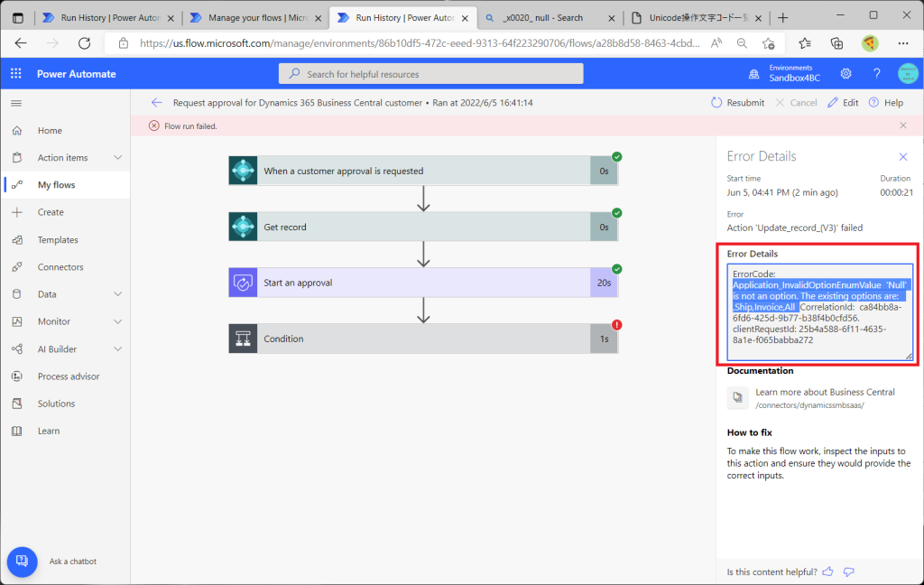Expand the Action items menu
924x585 pixels.
pos(118,157)
